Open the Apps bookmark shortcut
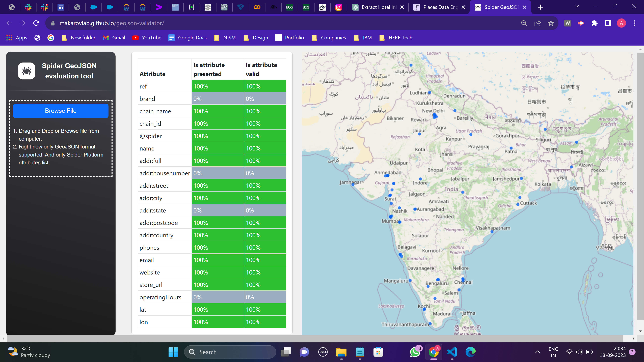Image resolution: width=644 pixels, height=362 pixels. pos(16,38)
